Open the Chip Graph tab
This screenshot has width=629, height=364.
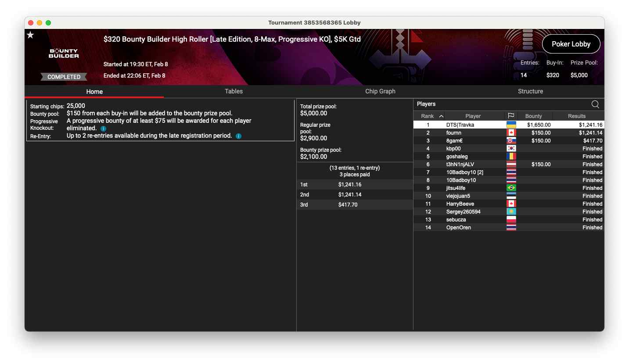click(x=380, y=91)
